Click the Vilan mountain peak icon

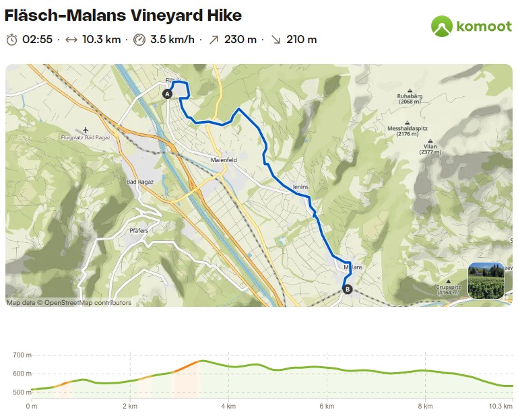pyautogui.click(x=430, y=141)
